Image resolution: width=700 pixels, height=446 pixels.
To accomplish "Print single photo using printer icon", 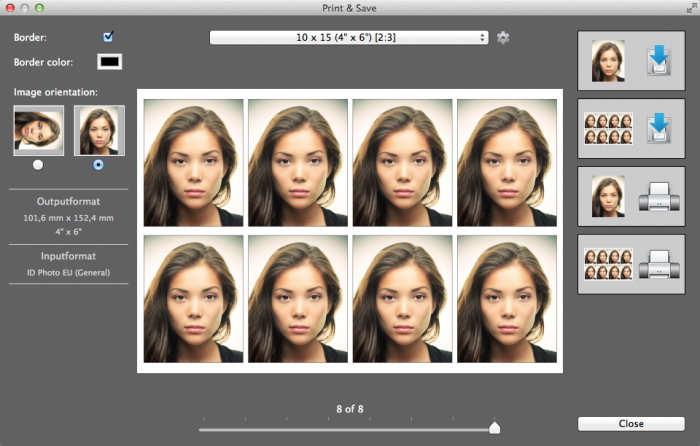I will pyautogui.click(x=656, y=198).
